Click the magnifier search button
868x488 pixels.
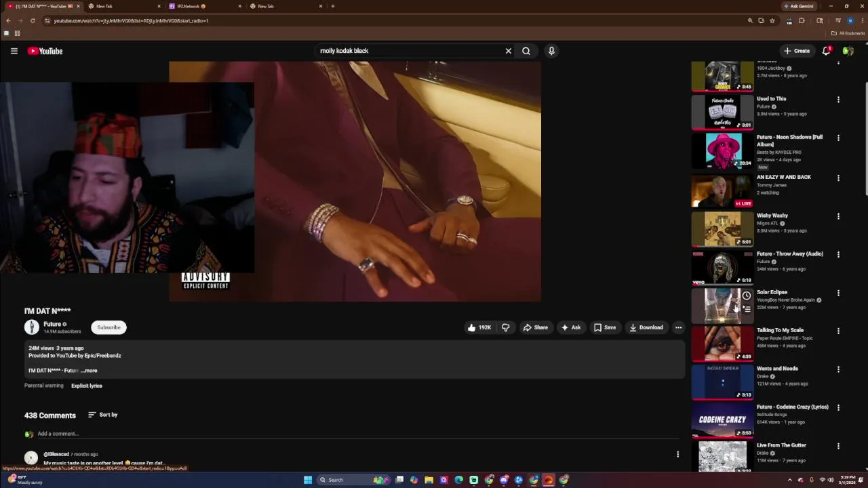(x=526, y=51)
